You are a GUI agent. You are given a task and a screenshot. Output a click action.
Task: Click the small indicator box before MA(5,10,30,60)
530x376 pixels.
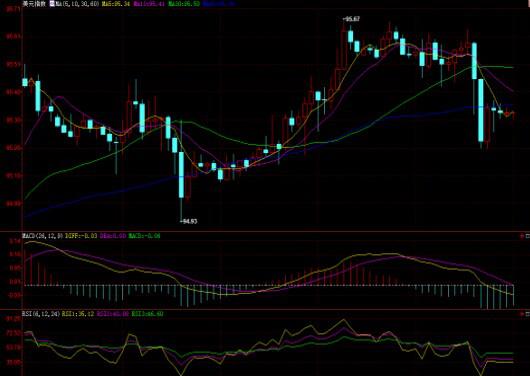tap(52, 4)
